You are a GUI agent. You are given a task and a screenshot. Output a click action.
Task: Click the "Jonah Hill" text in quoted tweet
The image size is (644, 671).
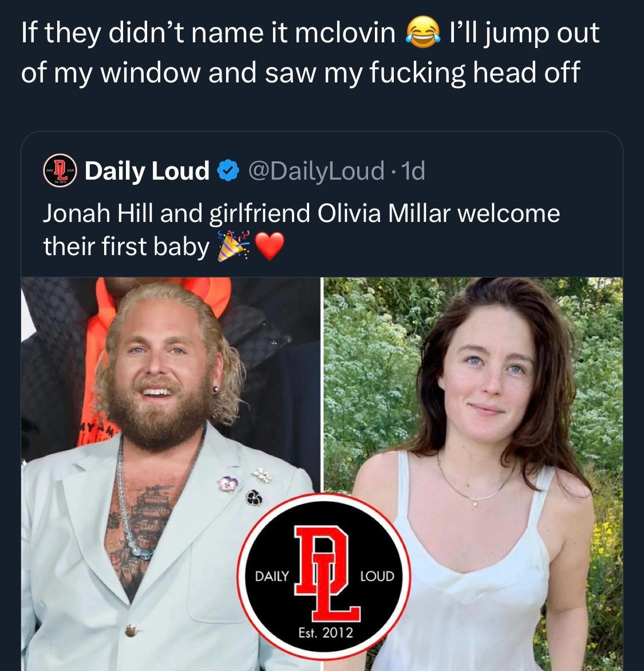pyautogui.click(x=98, y=213)
